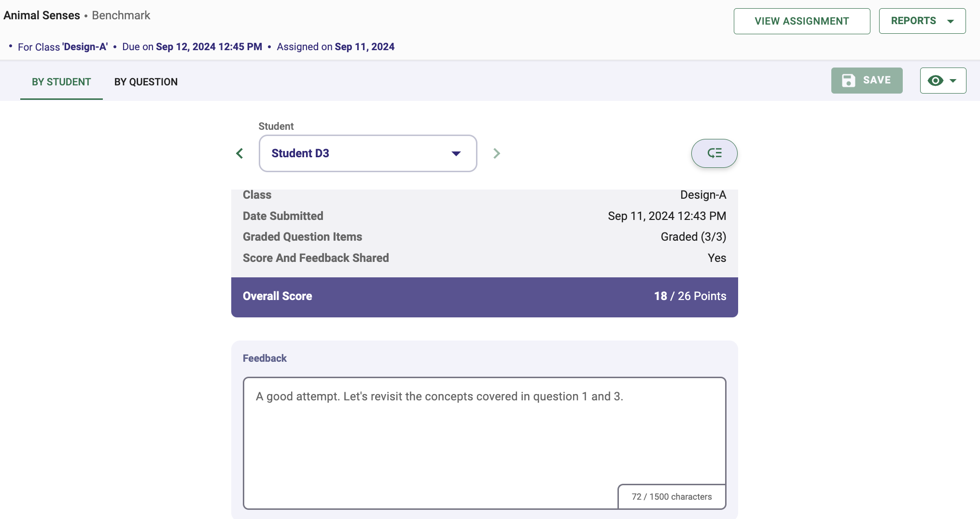Save the grading with SAVE button
Viewport: 980px width, 519px height.
(x=867, y=81)
